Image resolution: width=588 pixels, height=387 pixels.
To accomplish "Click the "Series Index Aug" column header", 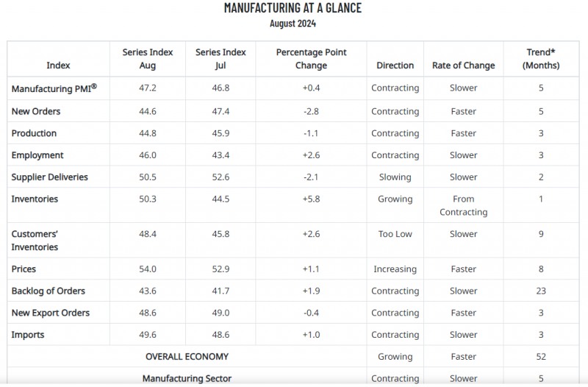I will (x=147, y=59).
